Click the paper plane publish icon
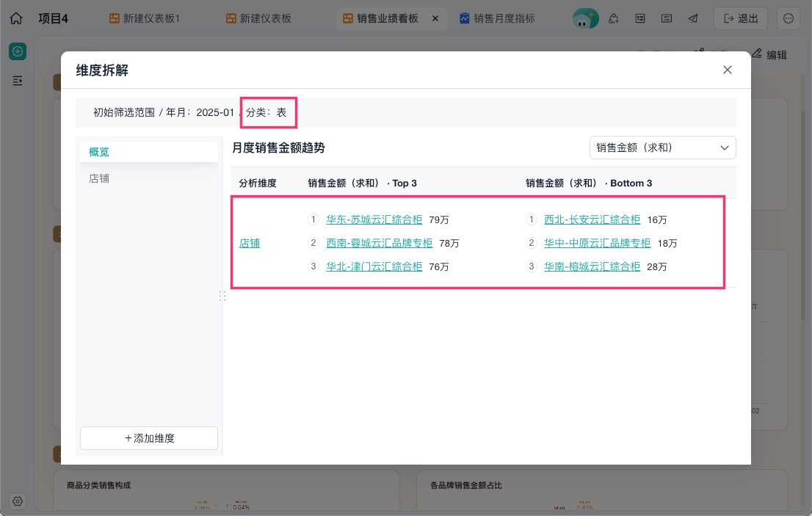 [x=693, y=18]
